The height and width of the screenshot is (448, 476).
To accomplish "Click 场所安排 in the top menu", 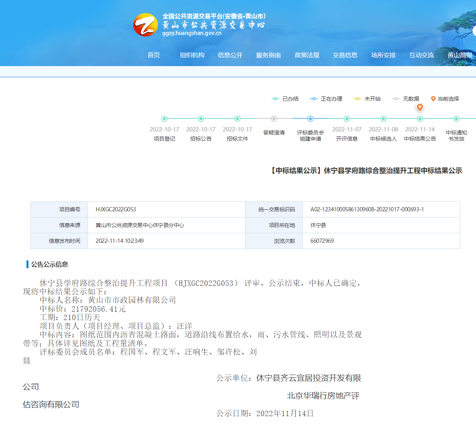I will pos(383,55).
